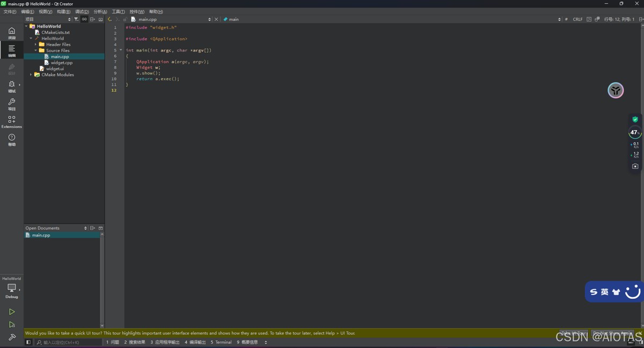Click the locator search input field
Viewport: 644px width, 348px height.
coord(70,342)
